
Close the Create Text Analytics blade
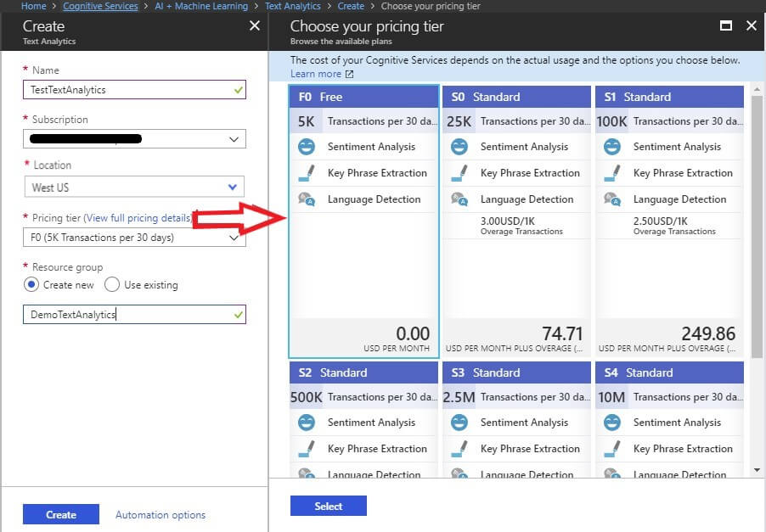255,25
